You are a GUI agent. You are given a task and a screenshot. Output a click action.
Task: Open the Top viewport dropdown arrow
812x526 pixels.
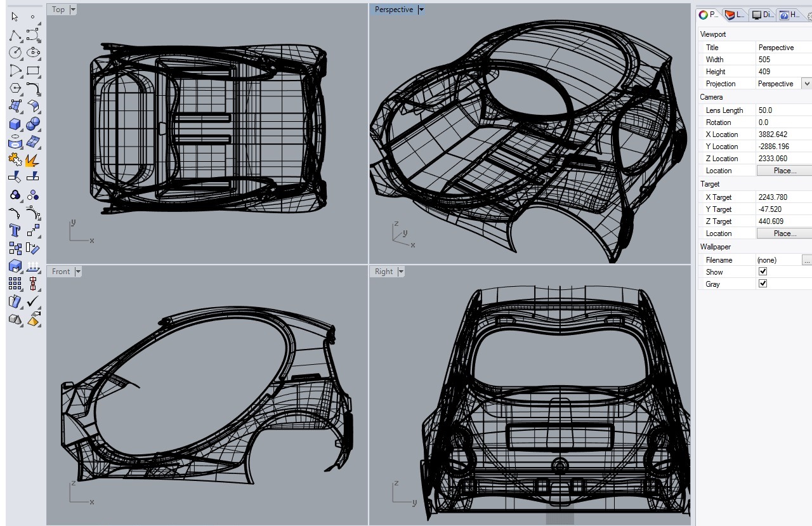73,10
